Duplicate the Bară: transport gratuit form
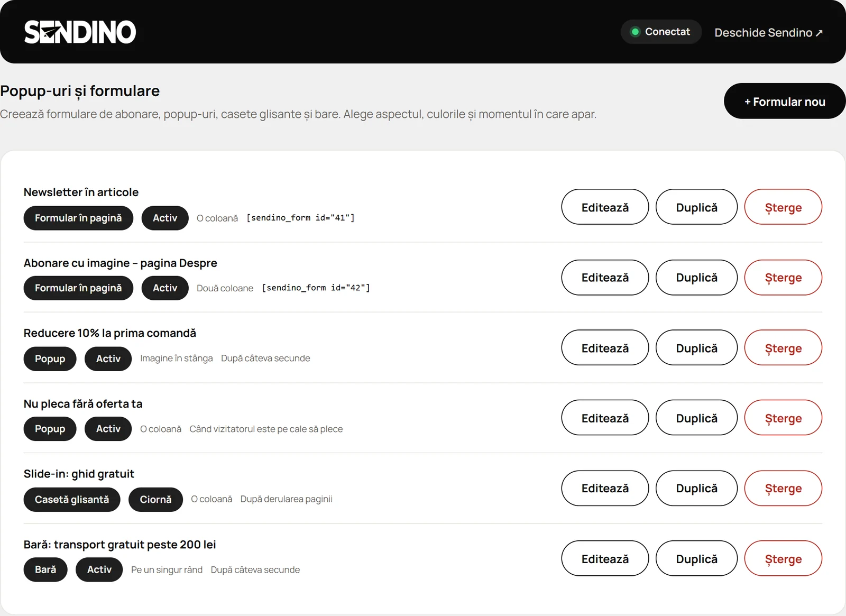 click(x=696, y=558)
